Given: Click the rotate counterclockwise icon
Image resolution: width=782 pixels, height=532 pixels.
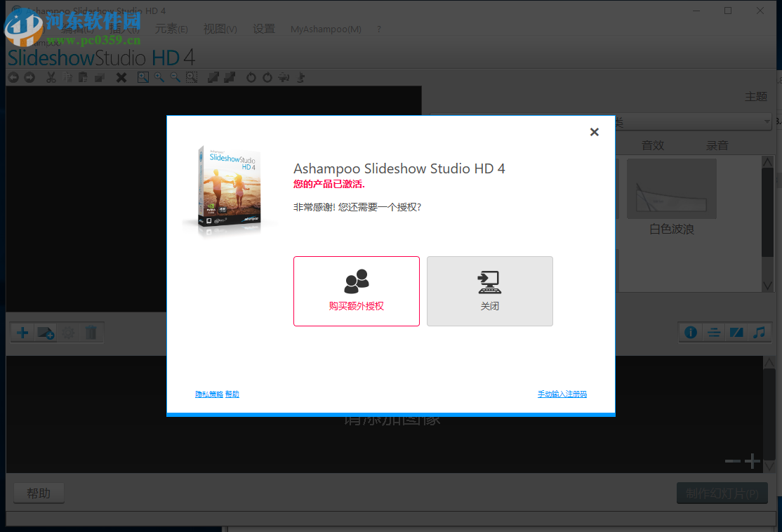Looking at the screenshot, I should tap(251, 77).
